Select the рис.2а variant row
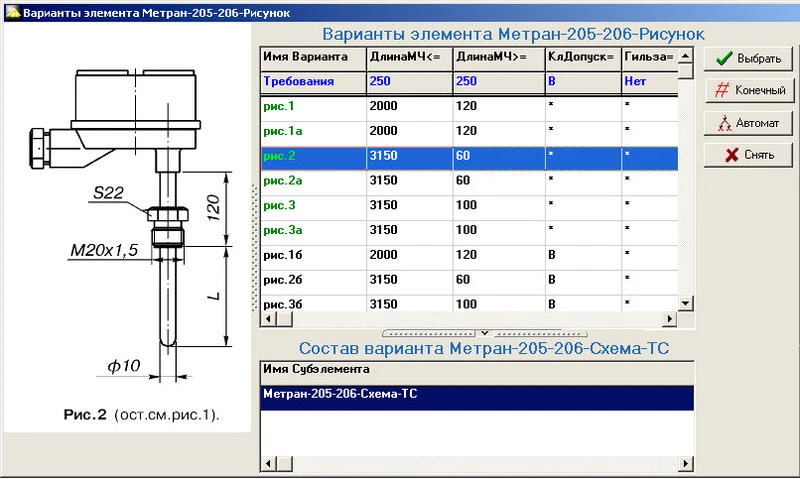The image size is (800, 479). click(312, 181)
